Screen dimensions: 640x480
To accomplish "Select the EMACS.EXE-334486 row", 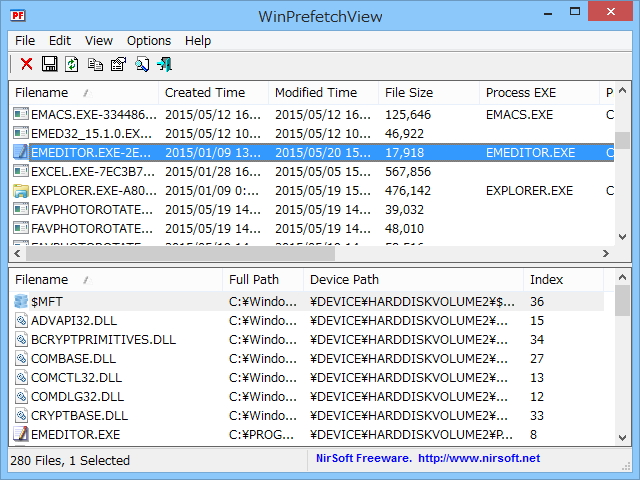I will tap(312, 114).
